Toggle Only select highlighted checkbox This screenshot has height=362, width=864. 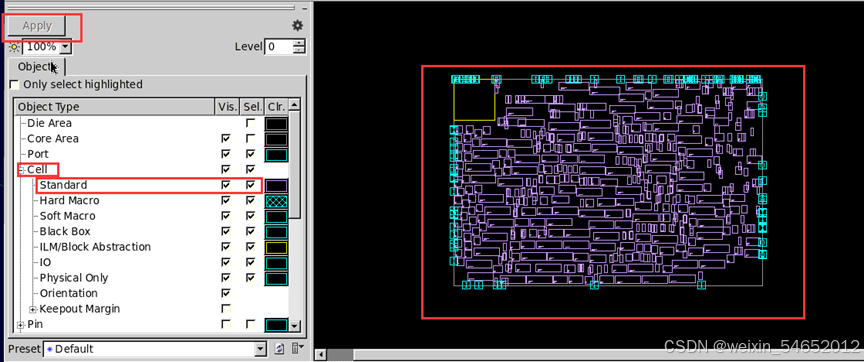pos(14,85)
